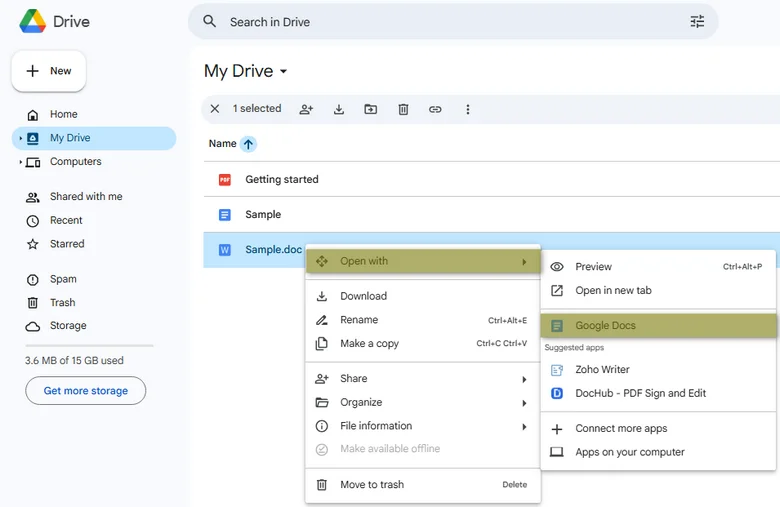Open the file with Google Docs
The width and height of the screenshot is (780, 507).
point(658,325)
